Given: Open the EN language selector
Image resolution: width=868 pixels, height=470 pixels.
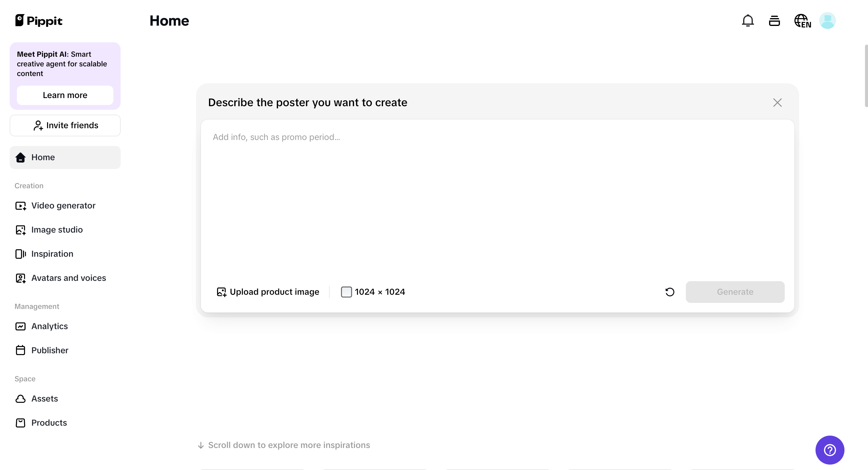Looking at the screenshot, I should click(802, 21).
